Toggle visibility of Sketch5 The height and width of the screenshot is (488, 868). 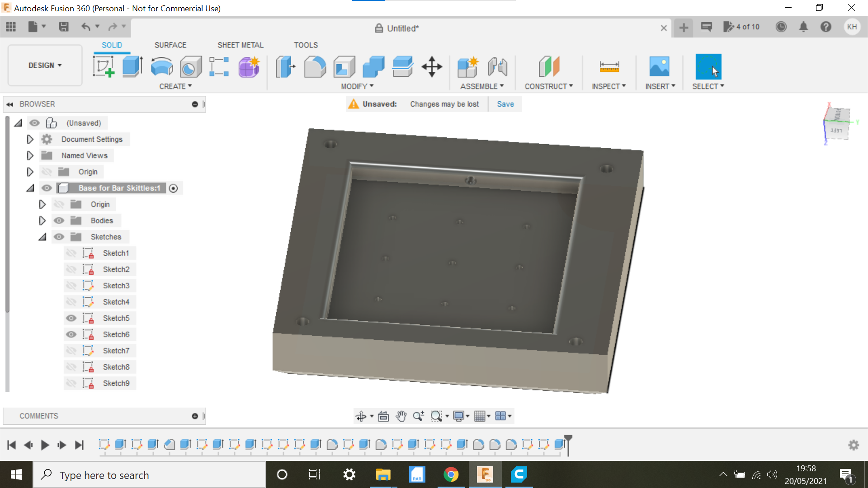coord(71,318)
